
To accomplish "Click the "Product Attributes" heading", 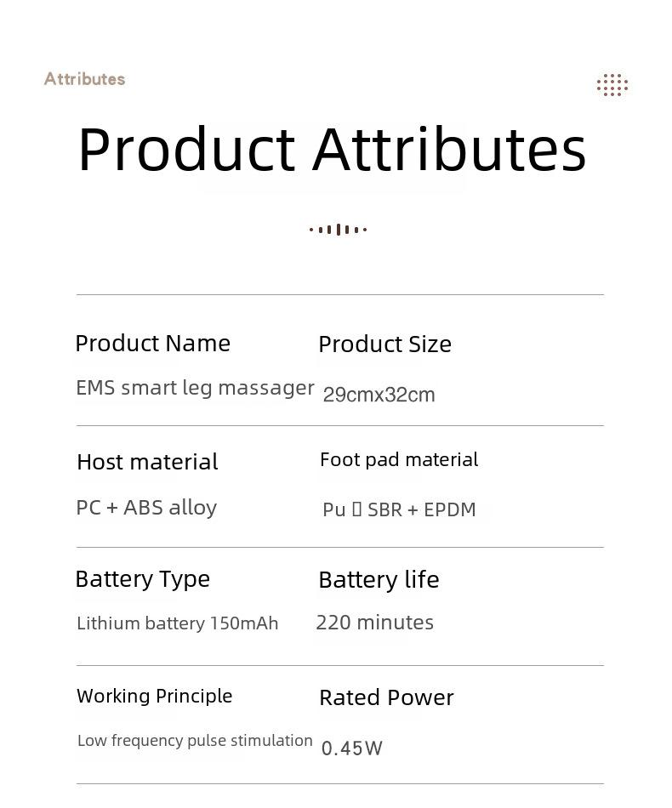I will [x=333, y=150].
